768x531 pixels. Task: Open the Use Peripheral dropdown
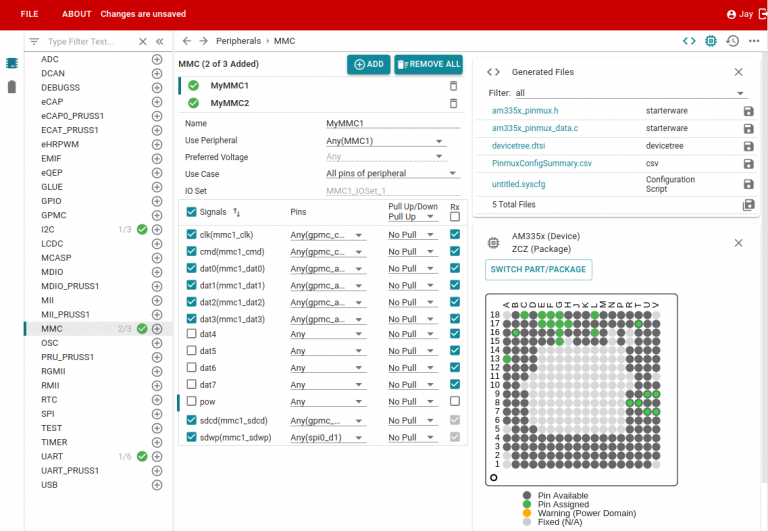pyautogui.click(x=385, y=141)
